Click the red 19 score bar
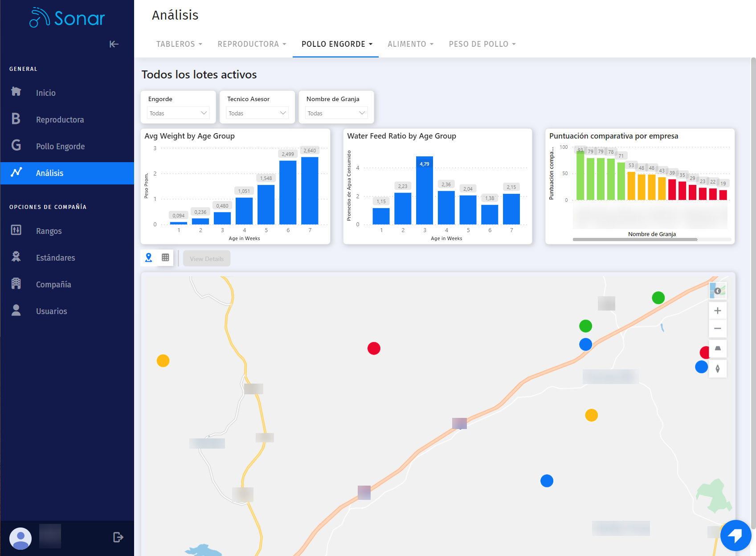The height and width of the screenshot is (556, 756). tap(723, 195)
